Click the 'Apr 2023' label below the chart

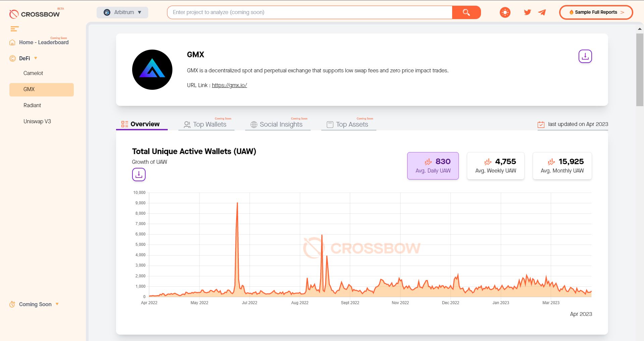tap(581, 314)
